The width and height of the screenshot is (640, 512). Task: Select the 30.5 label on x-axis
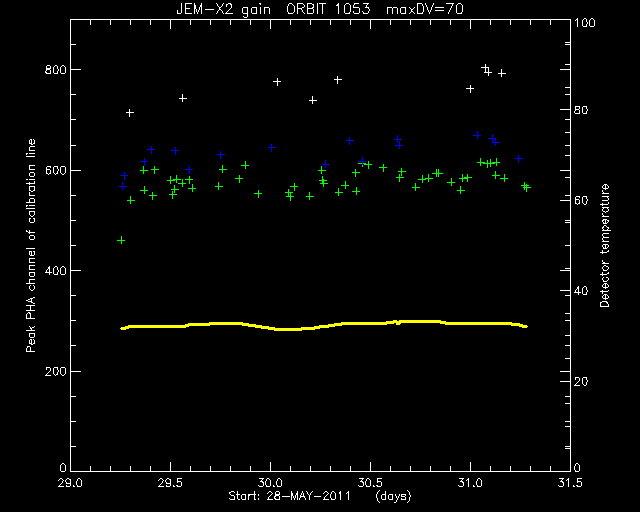coord(370,483)
